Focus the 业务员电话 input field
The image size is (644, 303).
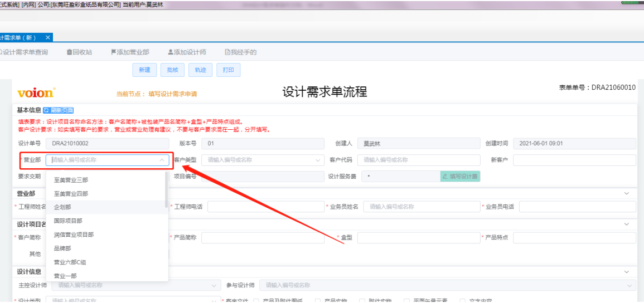(578, 207)
